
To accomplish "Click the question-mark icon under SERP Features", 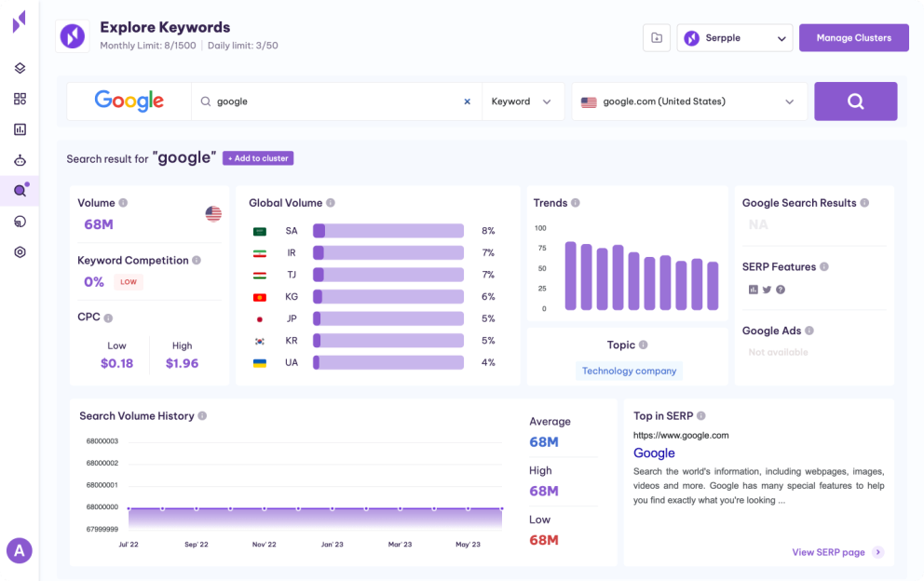I will 780,290.
